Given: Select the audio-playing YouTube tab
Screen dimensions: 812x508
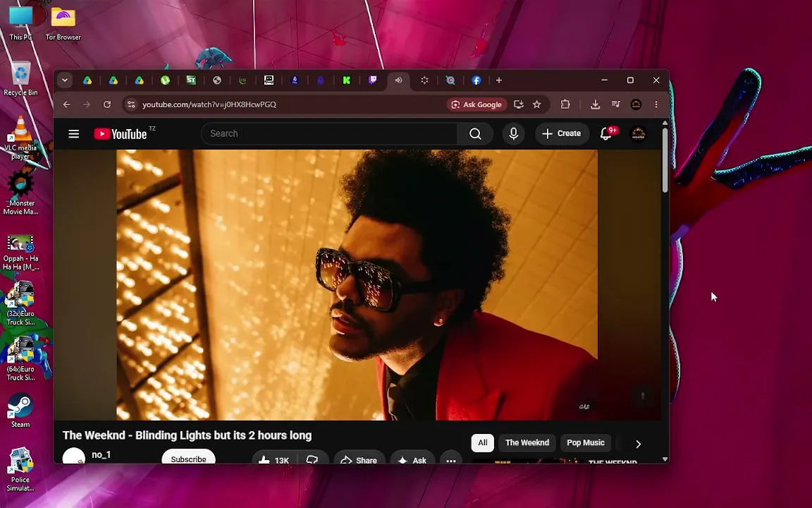Looking at the screenshot, I should tap(398, 80).
